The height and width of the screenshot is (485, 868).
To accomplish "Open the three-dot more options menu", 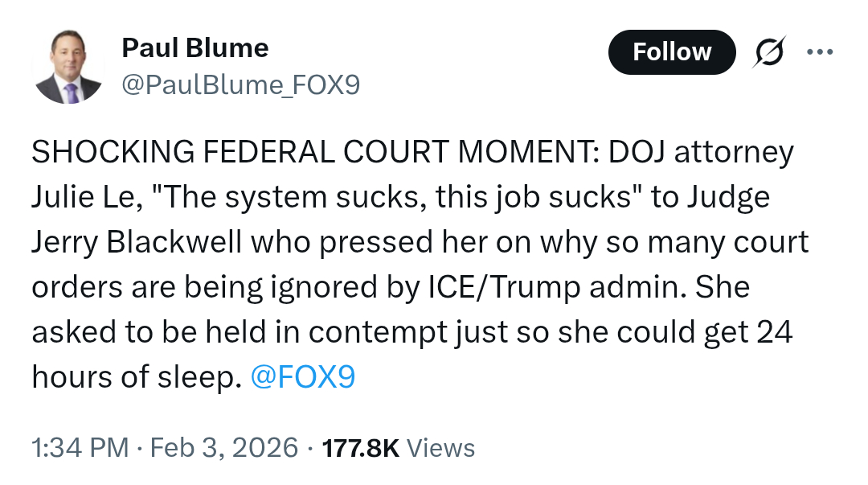I will click(819, 52).
